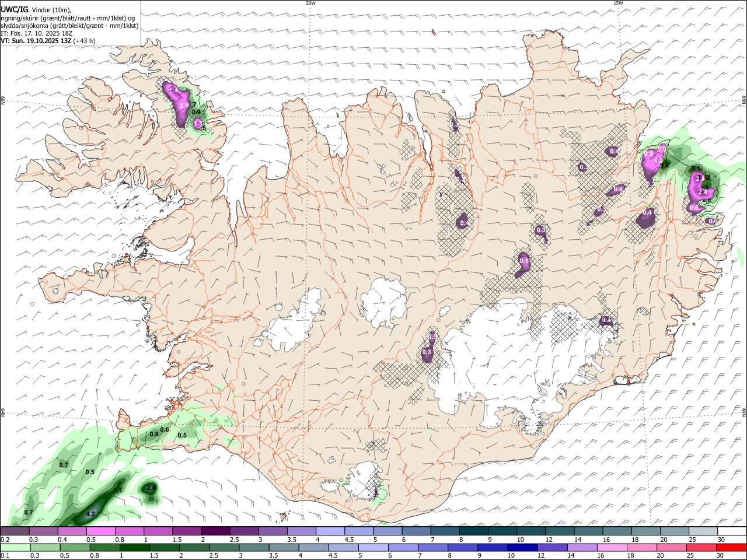
Task: Pick the light pink rain swatch between 16 and 18
Action: (x=612, y=548)
